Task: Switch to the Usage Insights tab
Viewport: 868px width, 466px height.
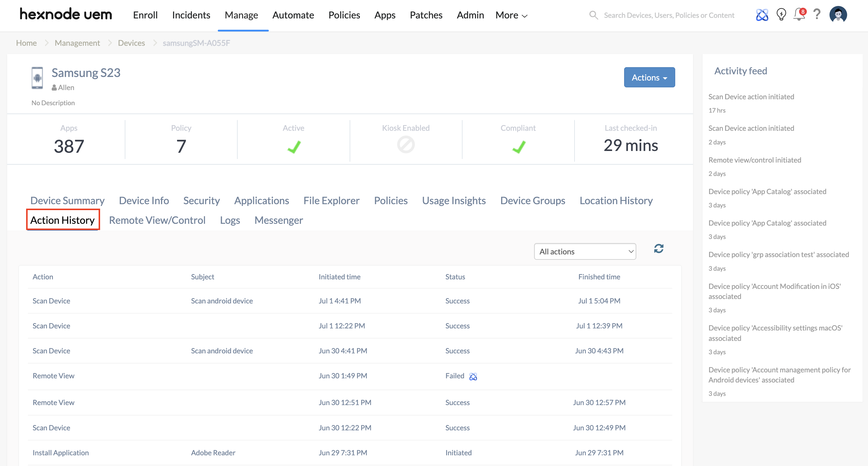Action: point(454,201)
